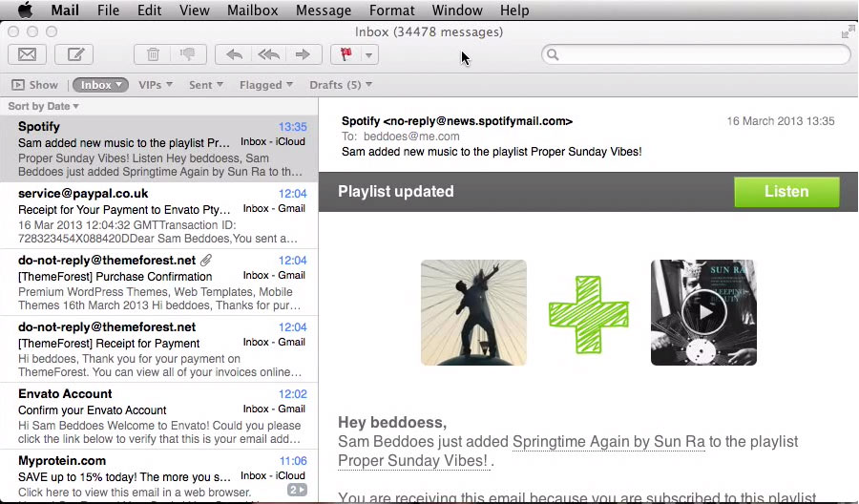Click the Get Mail envelope icon
859x504 pixels.
coord(27,54)
